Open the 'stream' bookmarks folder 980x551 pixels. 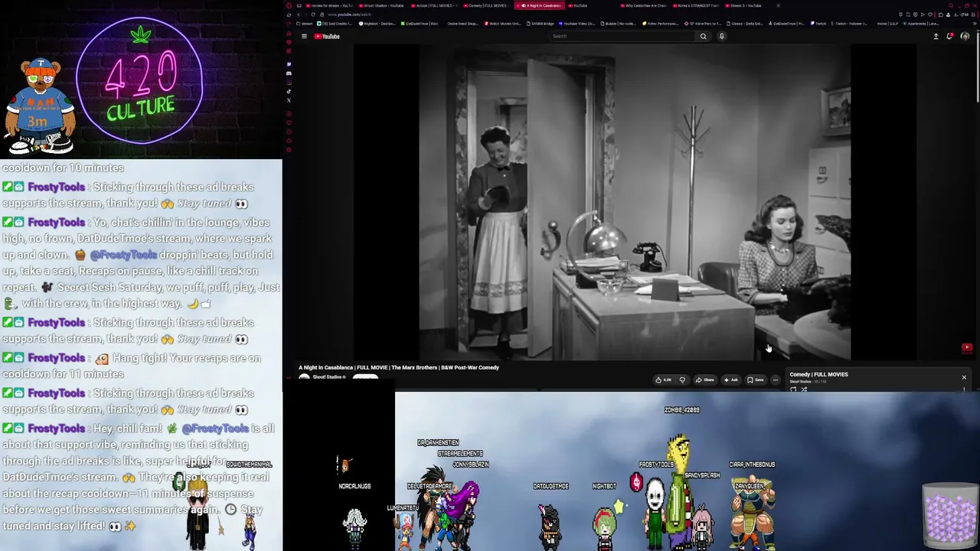(305, 24)
